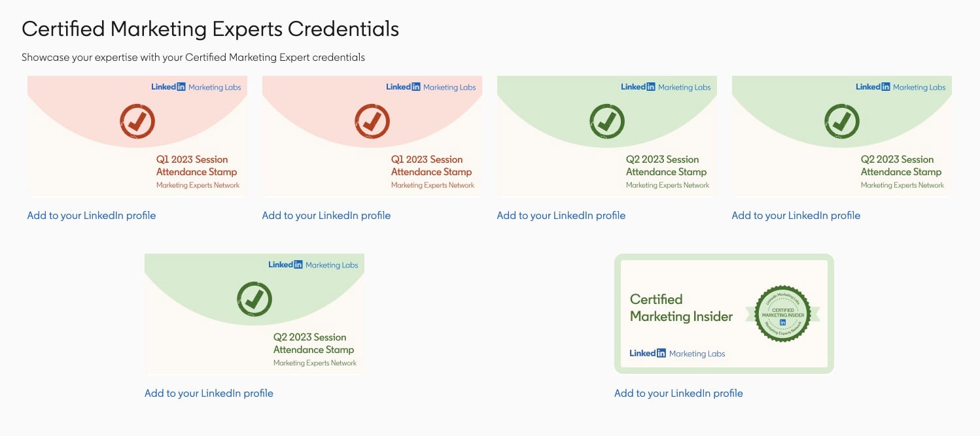Screen dimensions: 980x436
Task: Click the red checkmark on first Q1 stamp
Action: 137,121
